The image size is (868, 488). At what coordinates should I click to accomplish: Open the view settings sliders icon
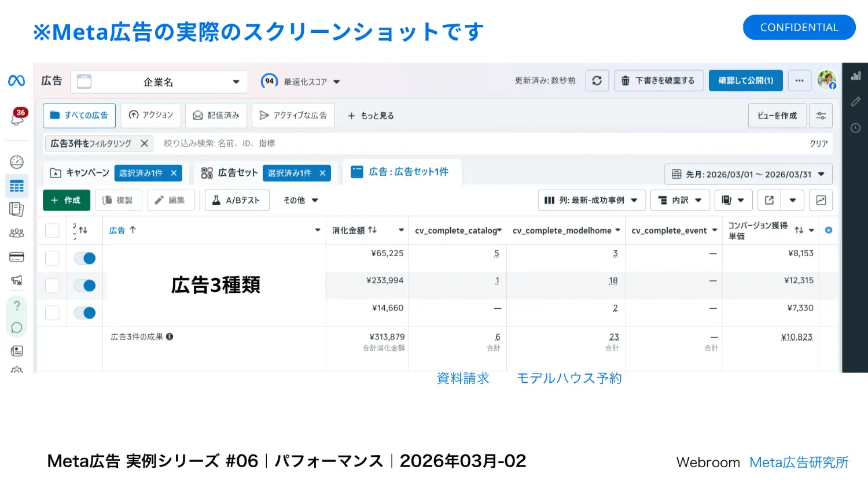point(821,116)
